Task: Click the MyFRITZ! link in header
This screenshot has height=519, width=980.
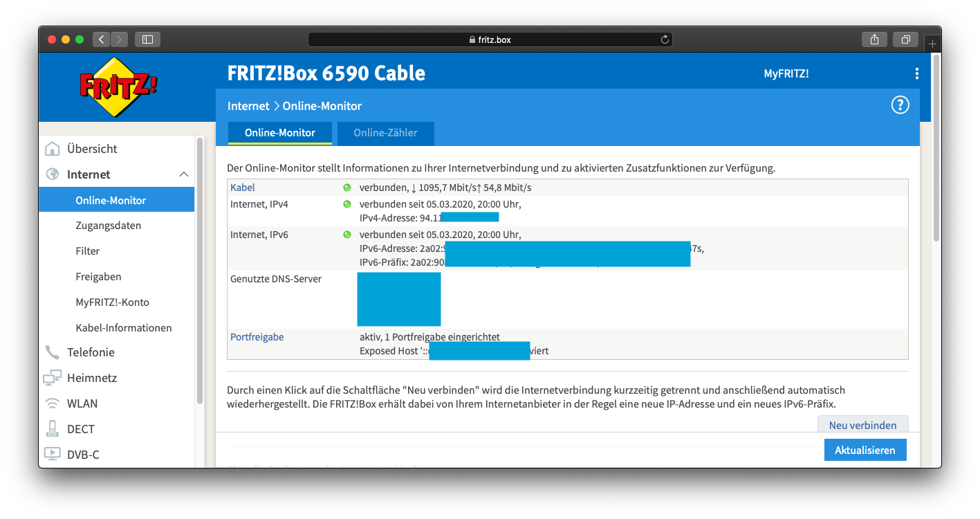Action: pyautogui.click(x=786, y=73)
